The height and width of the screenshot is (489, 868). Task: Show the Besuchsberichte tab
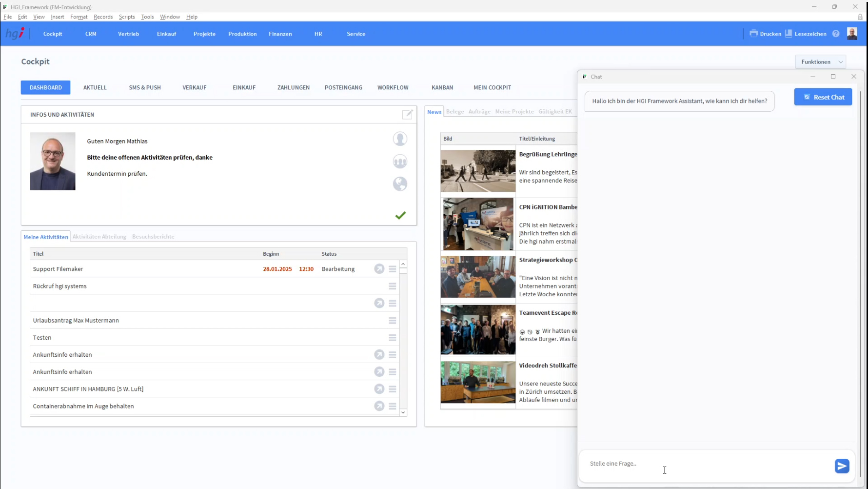(153, 237)
